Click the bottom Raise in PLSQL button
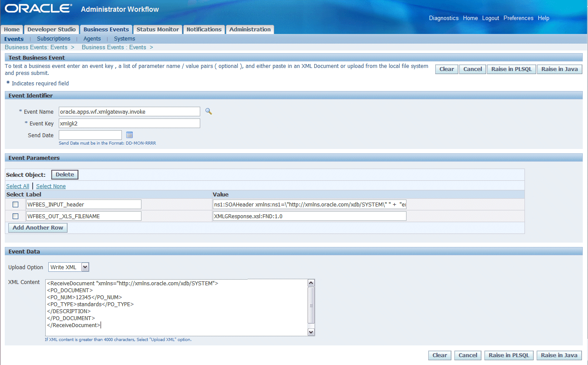Viewport: 588px width, 365px height. tap(509, 355)
